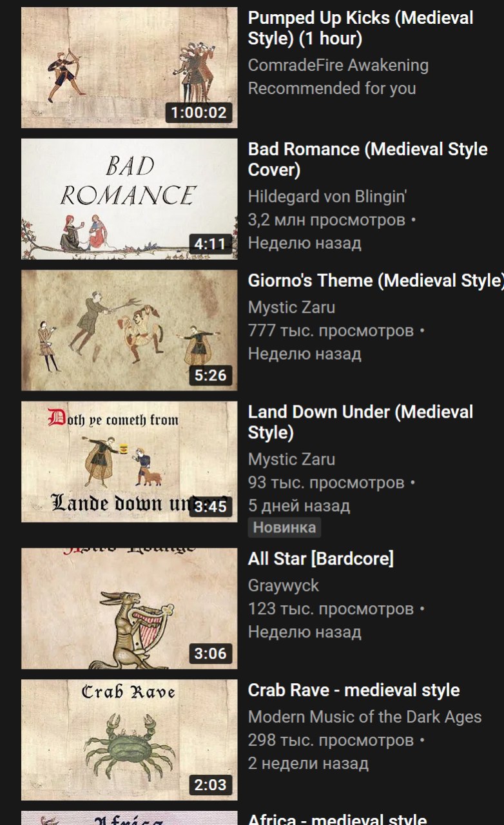Open the Crab Rave thumbnail
The image size is (504, 825).
click(130, 741)
